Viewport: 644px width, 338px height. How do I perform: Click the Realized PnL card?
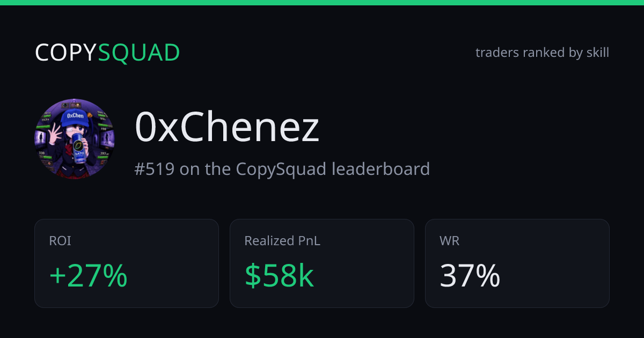pos(322,263)
